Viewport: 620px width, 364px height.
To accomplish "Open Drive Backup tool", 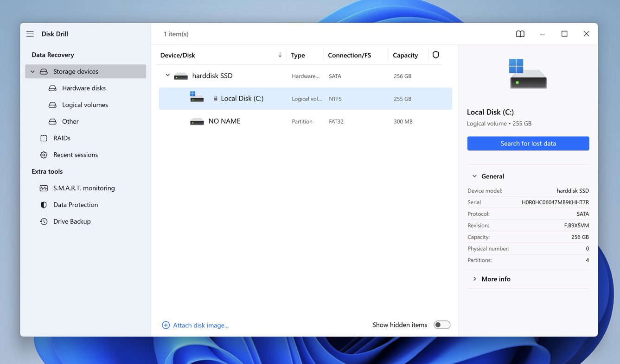I will point(72,221).
